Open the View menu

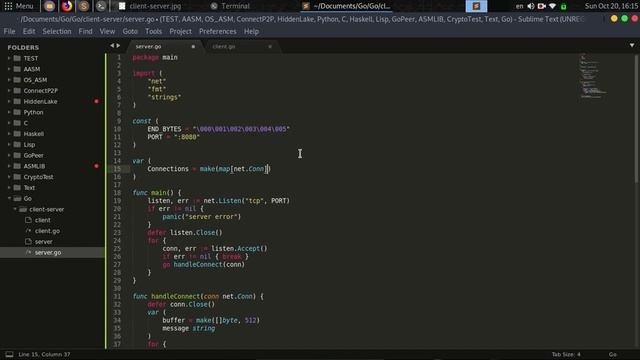107,31
